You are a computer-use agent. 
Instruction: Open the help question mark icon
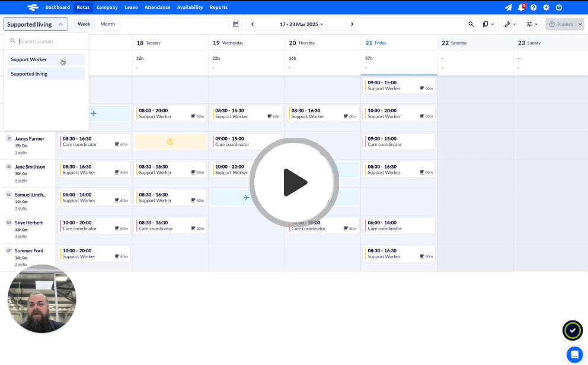pos(533,8)
